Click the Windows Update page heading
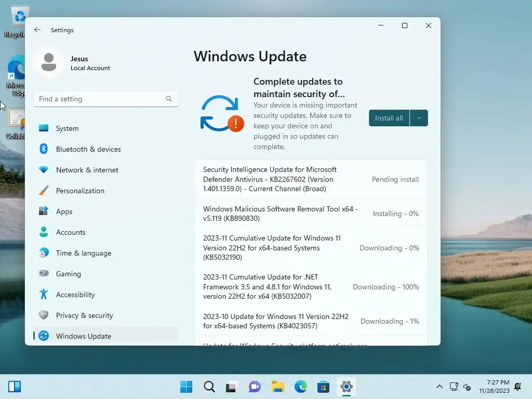The image size is (532, 399). [250, 56]
